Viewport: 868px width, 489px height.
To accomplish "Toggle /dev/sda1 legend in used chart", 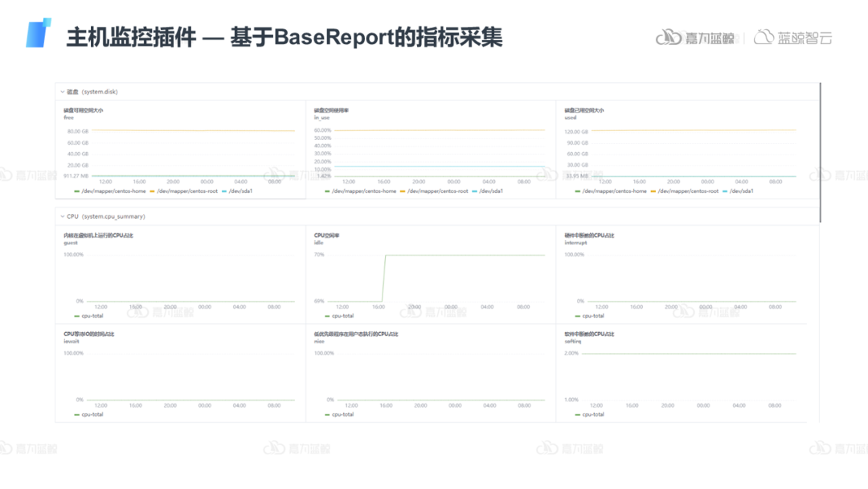I will [x=737, y=191].
